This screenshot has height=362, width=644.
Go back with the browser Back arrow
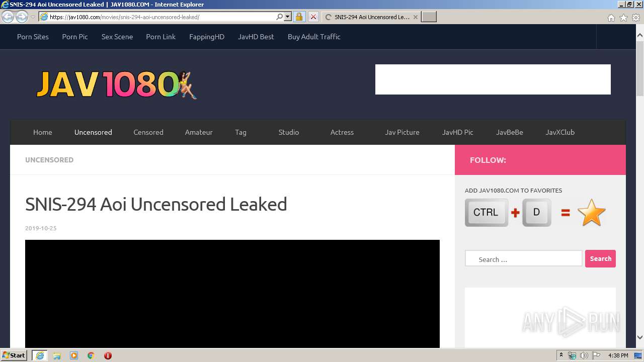click(8, 17)
